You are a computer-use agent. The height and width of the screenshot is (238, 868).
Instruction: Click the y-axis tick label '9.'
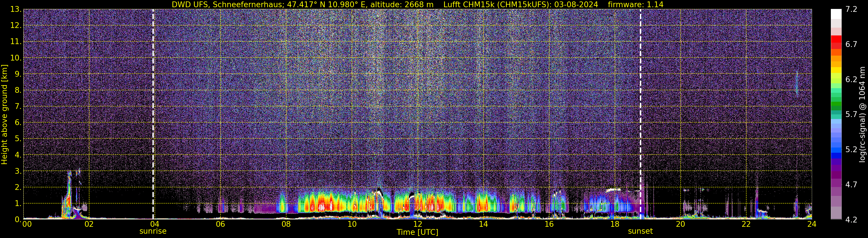(x=18, y=74)
